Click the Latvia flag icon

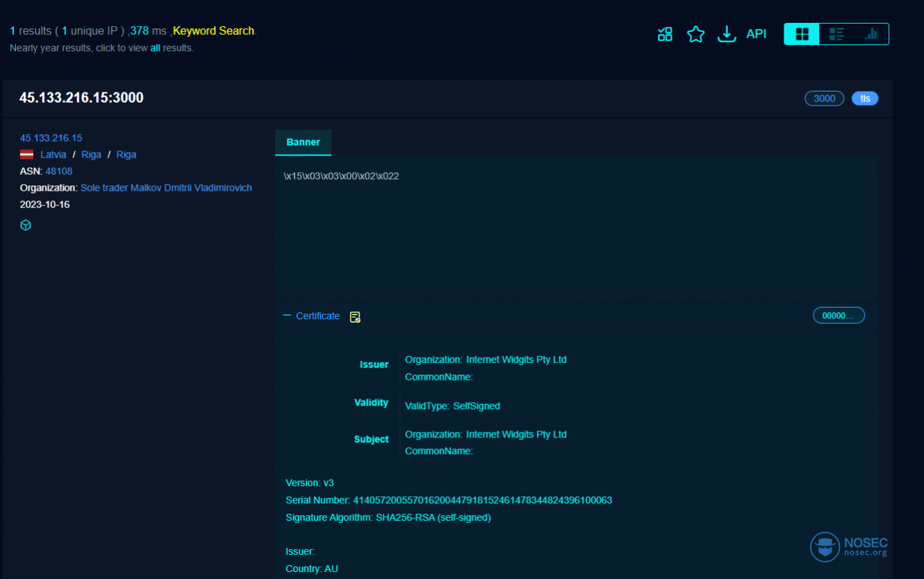(x=26, y=155)
